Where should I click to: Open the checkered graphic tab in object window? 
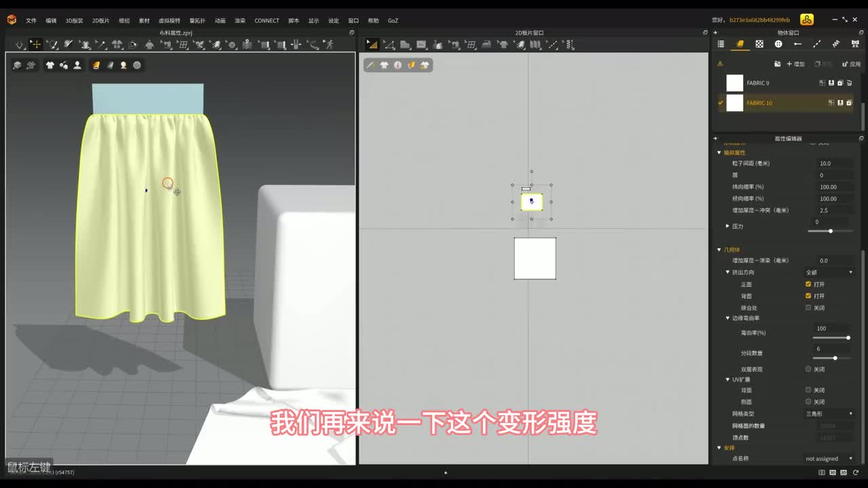point(759,44)
